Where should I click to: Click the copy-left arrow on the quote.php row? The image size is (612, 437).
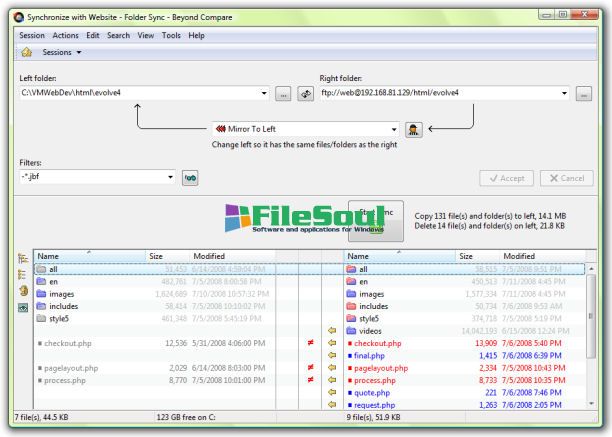point(332,393)
